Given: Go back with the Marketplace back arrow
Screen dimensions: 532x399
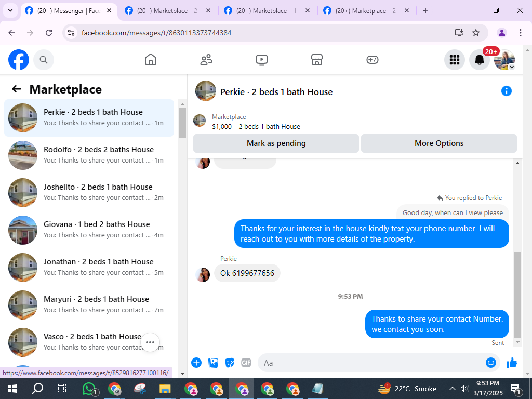Looking at the screenshot, I should (x=17, y=89).
